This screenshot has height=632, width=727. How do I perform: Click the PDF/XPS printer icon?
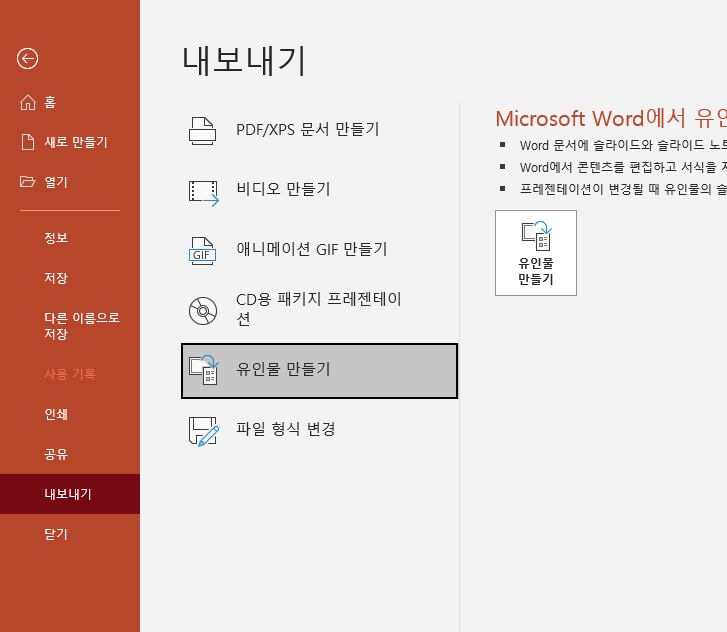(x=203, y=131)
